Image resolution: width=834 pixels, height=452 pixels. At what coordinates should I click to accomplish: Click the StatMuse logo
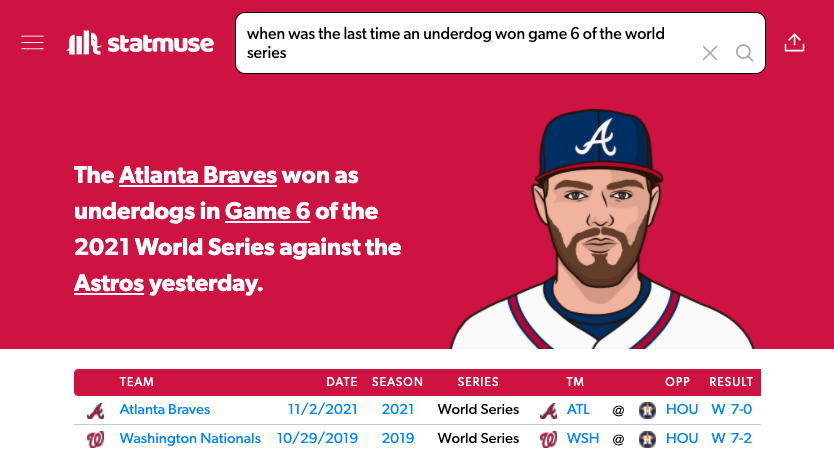(140, 43)
